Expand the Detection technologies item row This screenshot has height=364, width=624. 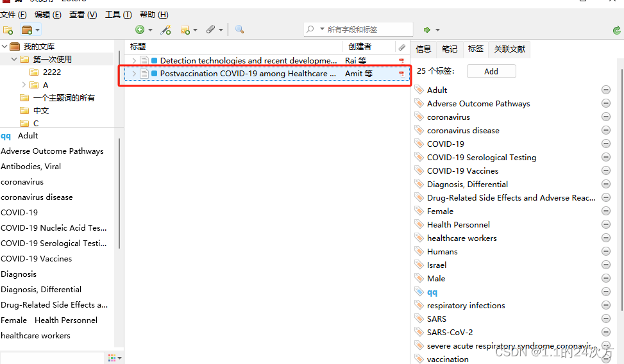134,61
